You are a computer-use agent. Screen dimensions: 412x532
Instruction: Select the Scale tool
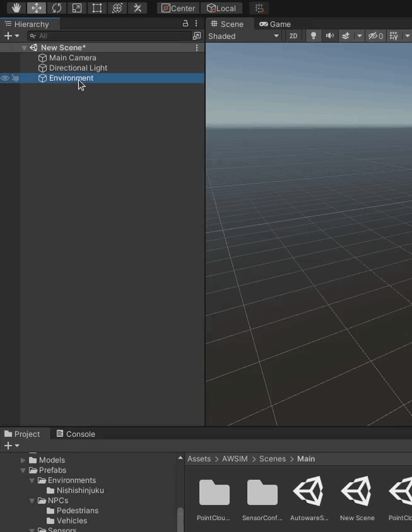pyautogui.click(x=77, y=8)
